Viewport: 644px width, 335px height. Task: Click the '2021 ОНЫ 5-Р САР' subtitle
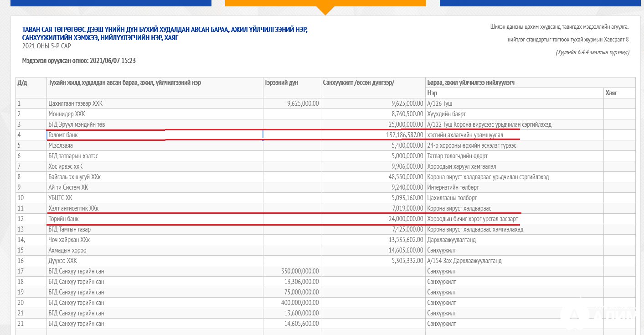(x=46, y=46)
